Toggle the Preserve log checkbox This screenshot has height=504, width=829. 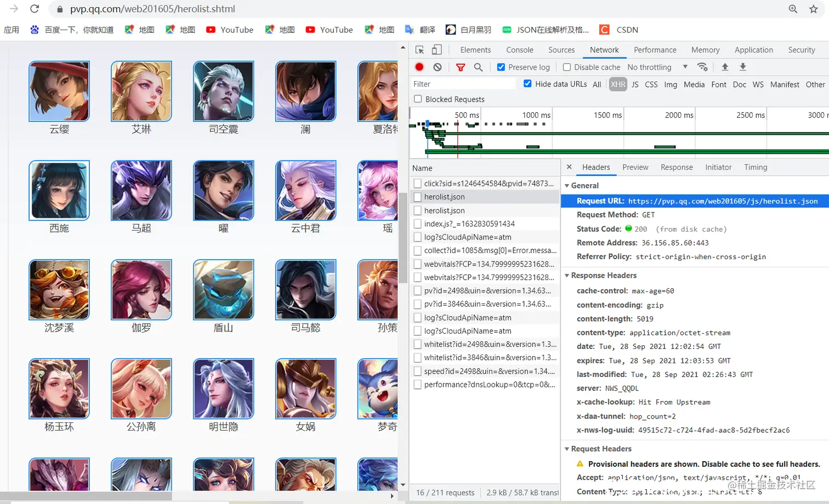click(501, 67)
